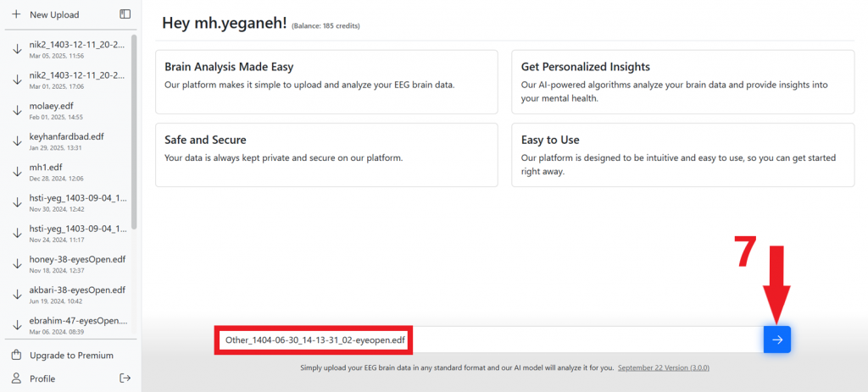Open the September 22 Version (3.0.0) link
868x392 pixels.
click(x=663, y=368)
